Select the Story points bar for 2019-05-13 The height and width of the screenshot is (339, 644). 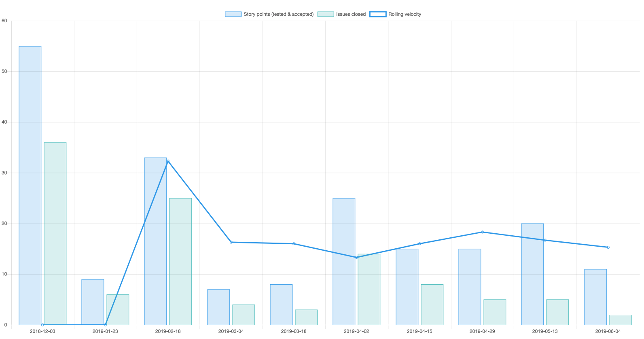(532, 274)
